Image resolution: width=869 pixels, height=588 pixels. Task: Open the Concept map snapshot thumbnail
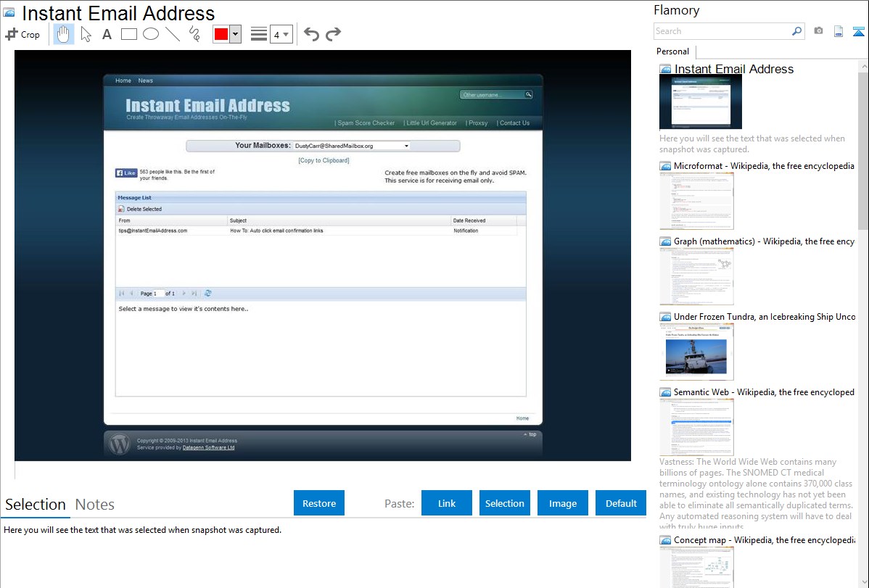(x=696, y=567)
